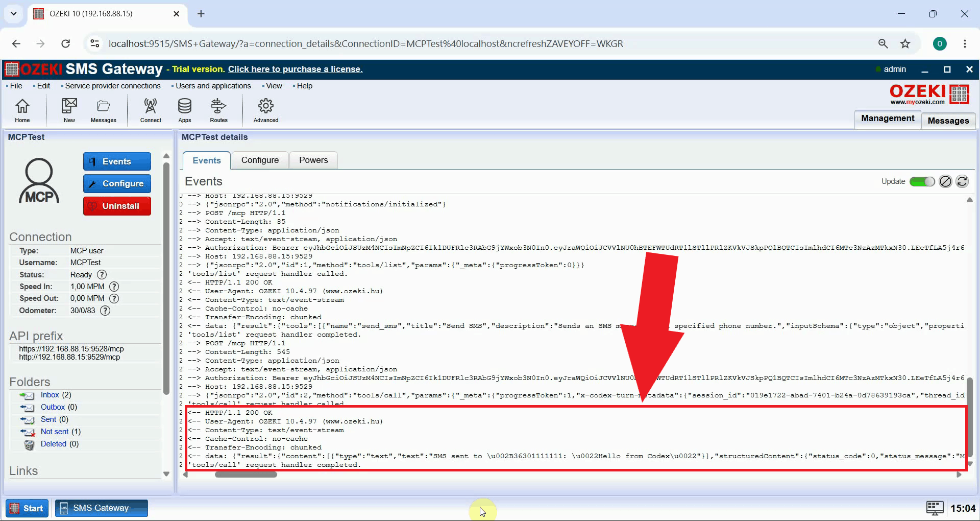The width and height of the screenshot is (980, 521).
Task: Click the stop/clear events circle icon
Action: tap(945, 181)
